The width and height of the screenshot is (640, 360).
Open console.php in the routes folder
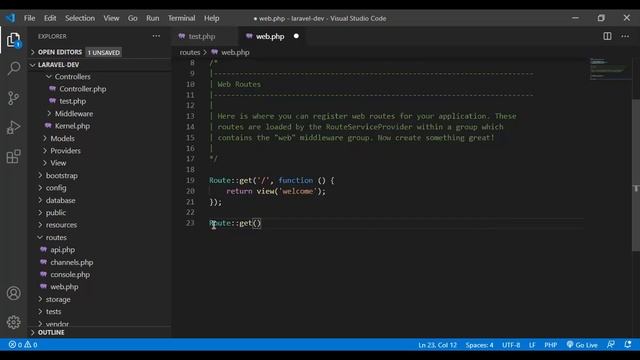70,274
